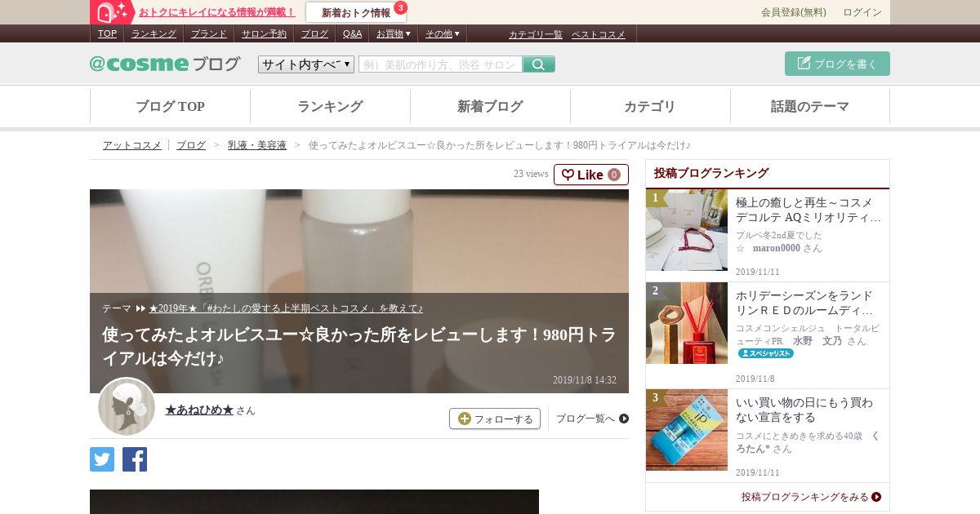Open ブランド in top navigation

[209, 33]
